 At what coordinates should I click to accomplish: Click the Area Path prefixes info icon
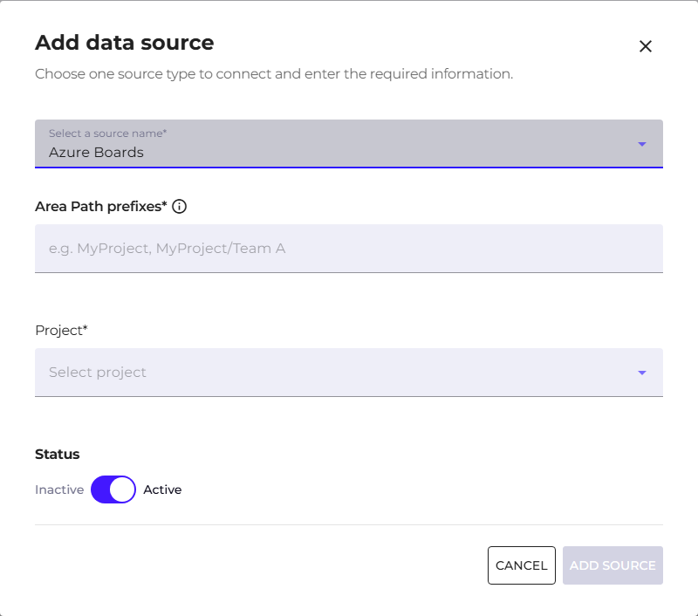click(180, 207)
